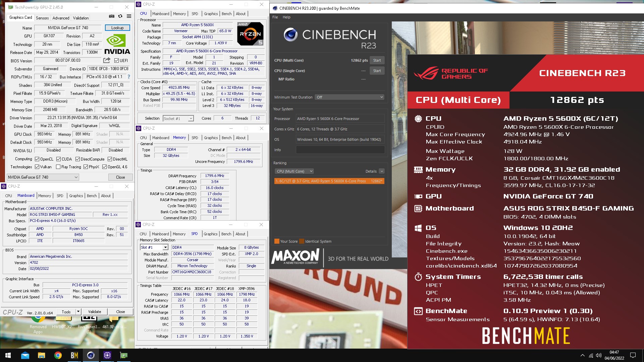Open the notification action center
644x362 pixels.
point(633,355)
